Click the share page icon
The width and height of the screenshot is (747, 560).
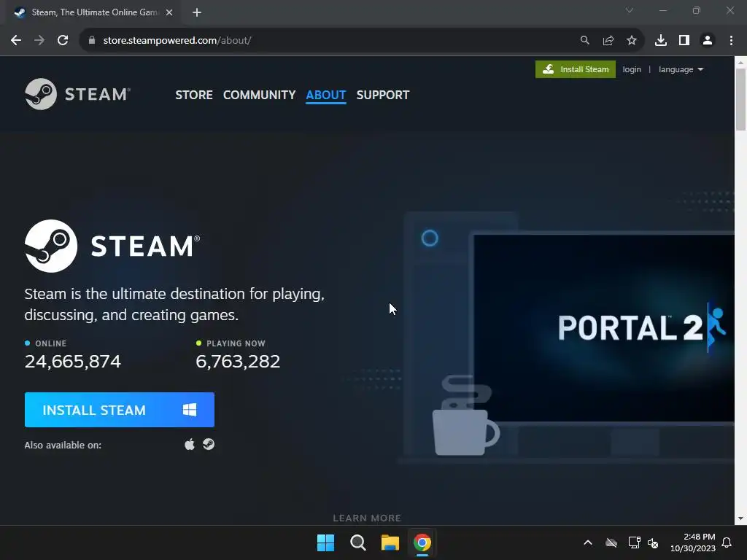tap(608, 41)
